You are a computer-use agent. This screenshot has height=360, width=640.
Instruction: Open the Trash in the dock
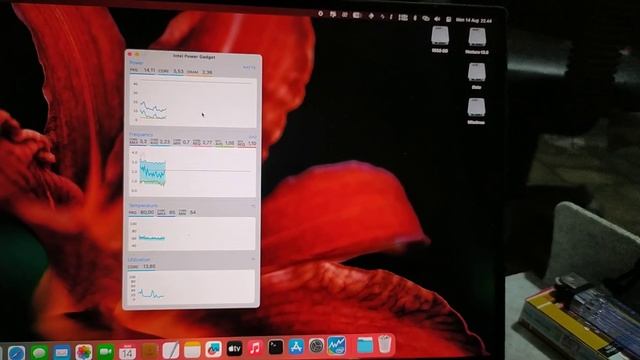pyautogui.click(x=384, y=344)
